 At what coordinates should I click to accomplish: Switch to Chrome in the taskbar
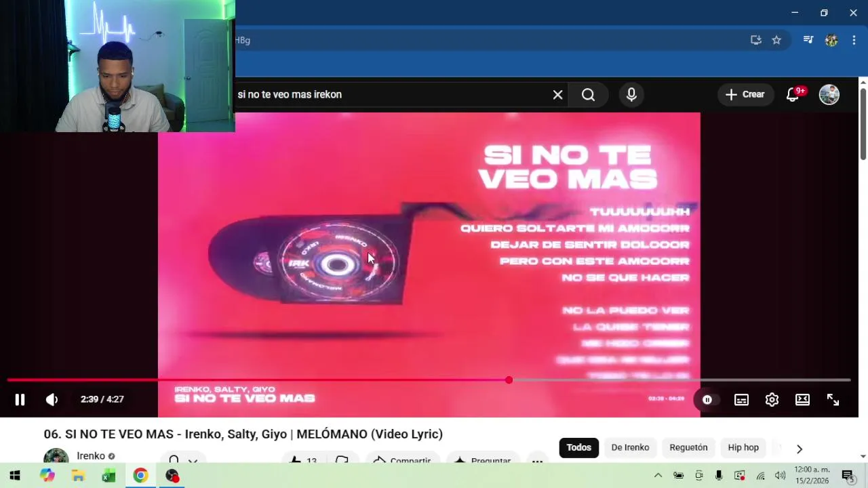point(140,476)
